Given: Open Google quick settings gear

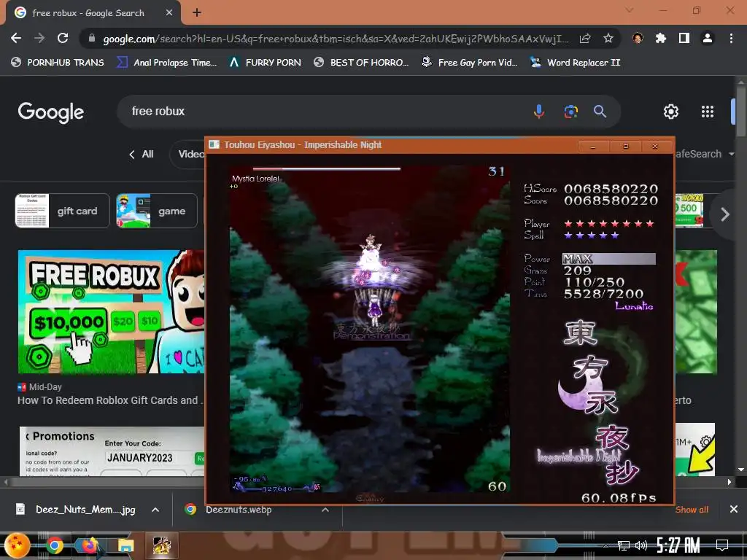Looking at the screenshot, I should [671, 112].
